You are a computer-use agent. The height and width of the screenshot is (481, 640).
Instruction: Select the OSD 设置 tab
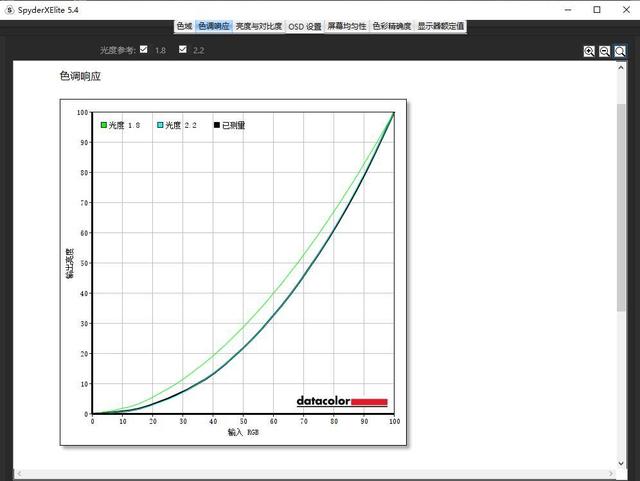coord(305,26)
